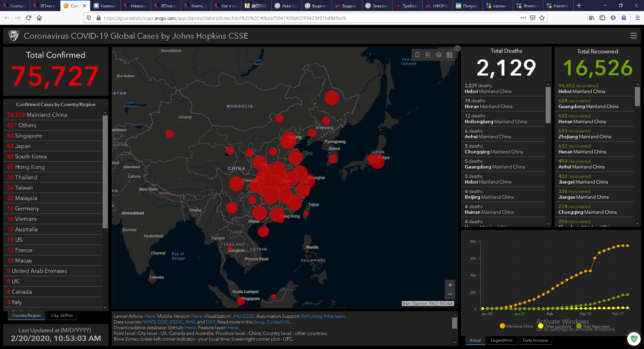Open the map bookmarks widget
The height and width of the screenshot is (349, 644).
[x=417, y=55]
